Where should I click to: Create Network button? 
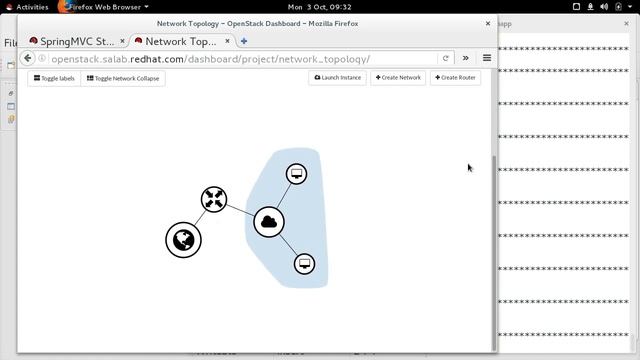coord(398,78)
